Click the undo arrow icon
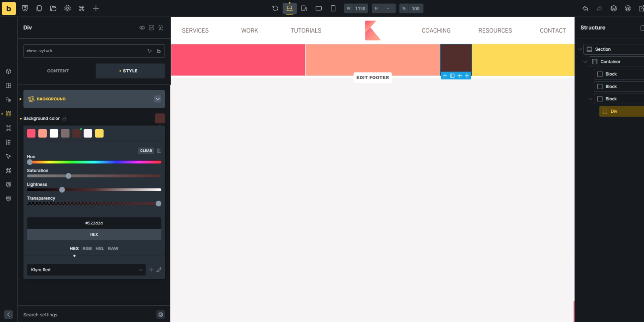This screenshot has height=322, width=644. click(585, 8)
